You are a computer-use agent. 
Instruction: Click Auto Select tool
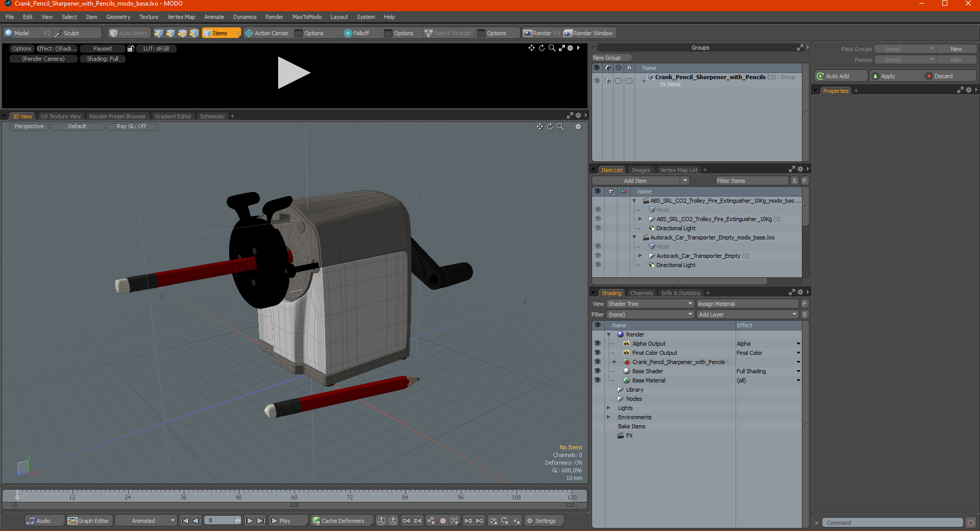[129, 33]
